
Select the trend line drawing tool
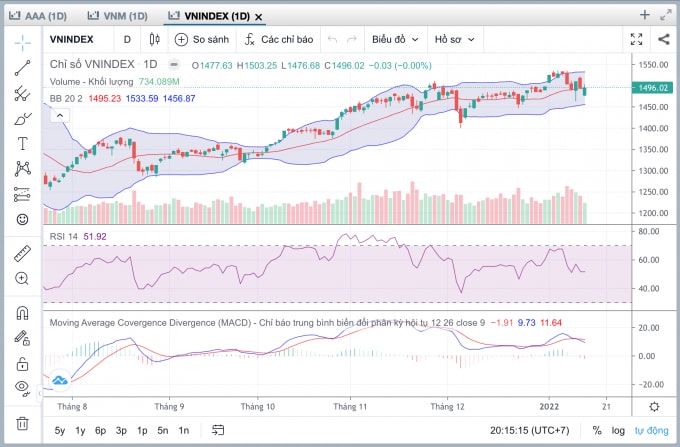coord(23,68)
